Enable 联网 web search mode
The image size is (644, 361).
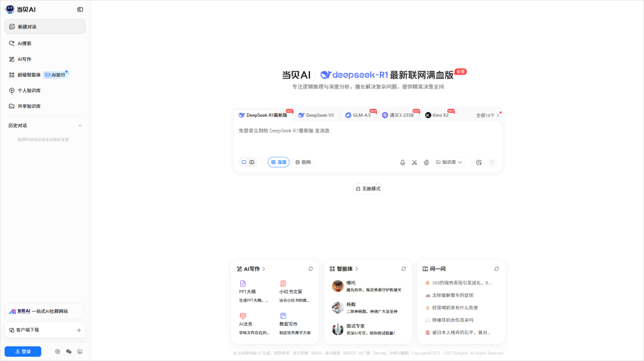302,161
